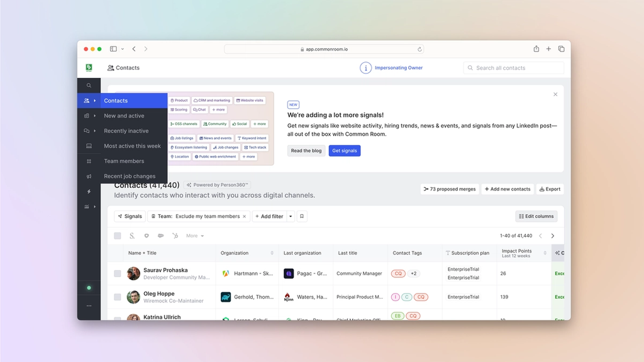644x362 pixels.
Task: Open Safari sidebar options chevron
Action: coord(123,49)
